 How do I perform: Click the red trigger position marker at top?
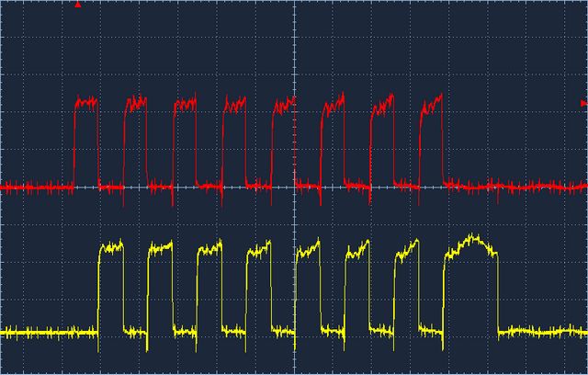coord(78,5)
